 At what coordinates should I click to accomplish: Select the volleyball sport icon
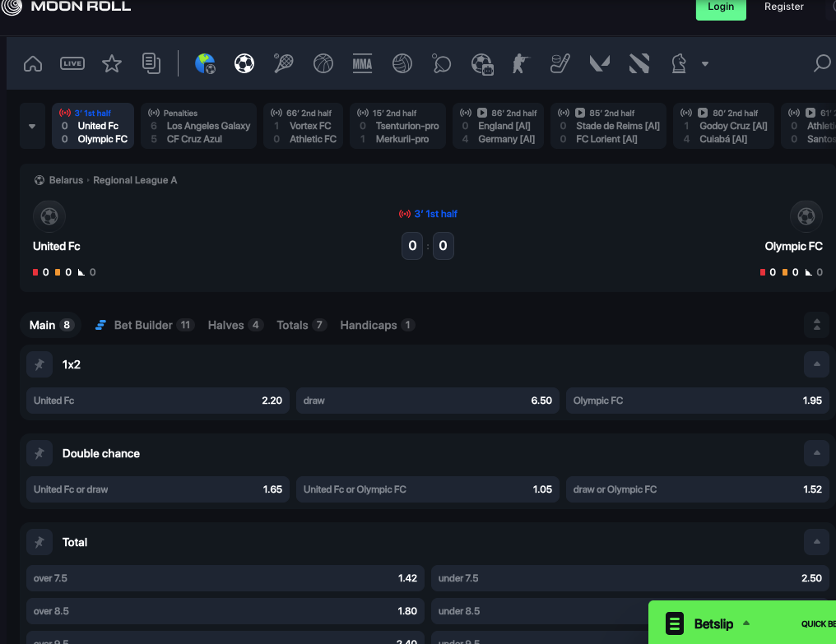click(x=402, y=63)
